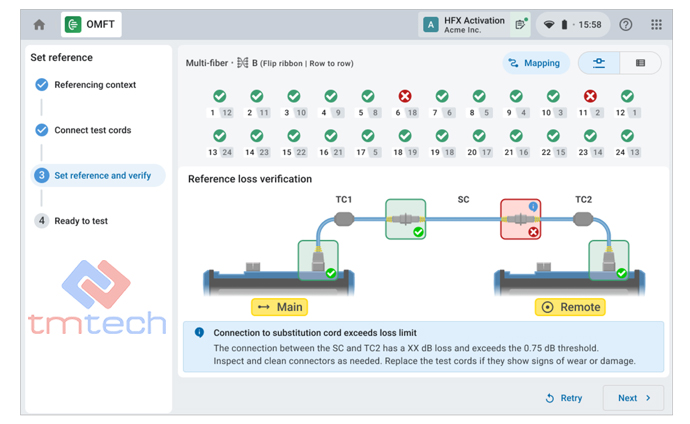
Task: Open the Connect test cords step
Action: pyautogui.click(x=92, y=130)
